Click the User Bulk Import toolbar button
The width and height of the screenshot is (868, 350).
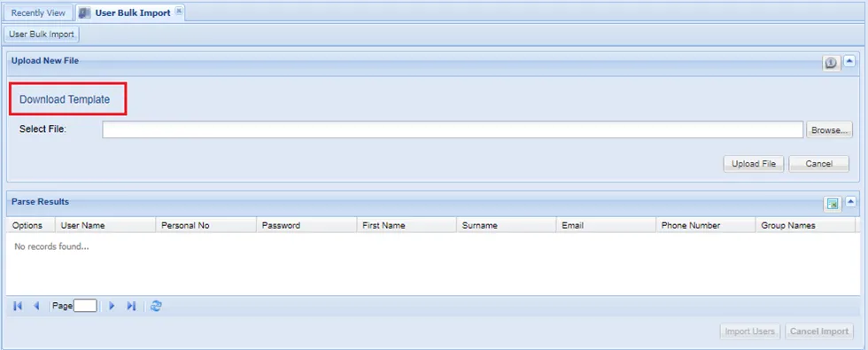tap(42, 35)
